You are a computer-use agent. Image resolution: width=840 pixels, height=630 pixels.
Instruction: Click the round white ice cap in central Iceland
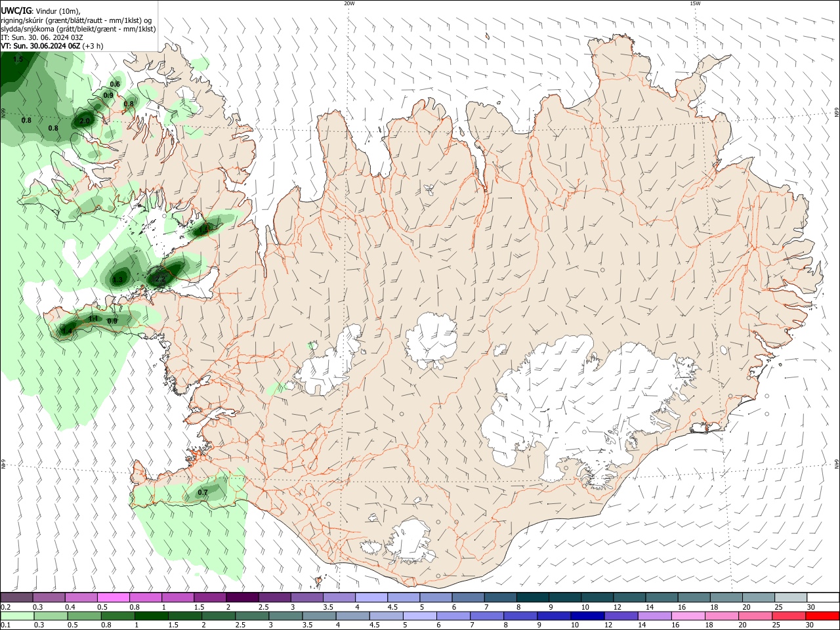point(431,340)
